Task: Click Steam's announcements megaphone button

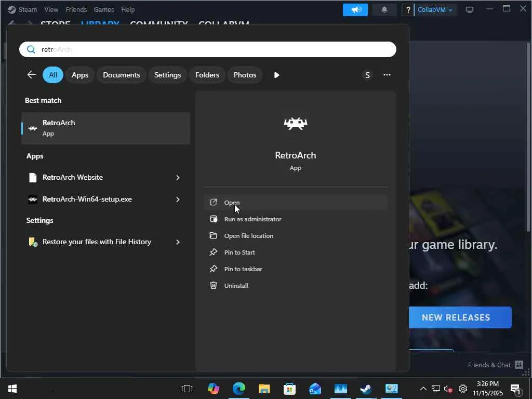Action: [x=355, y=10]
